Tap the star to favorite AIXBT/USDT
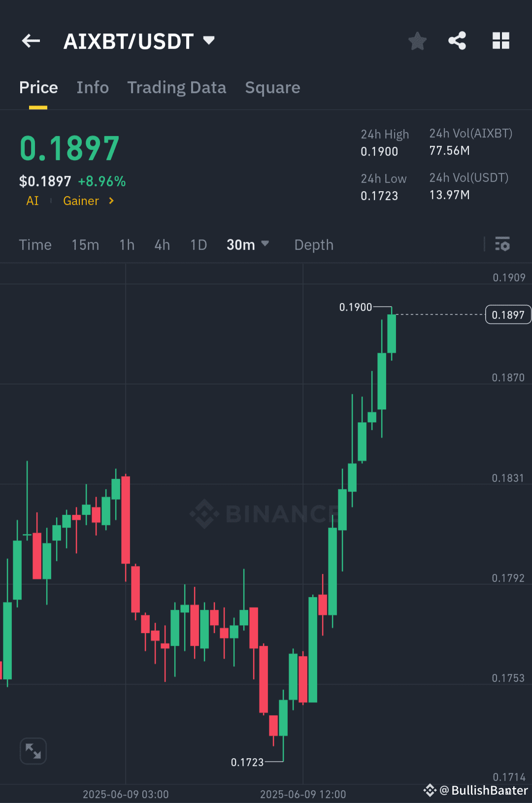The width and height of the screenshot is (532, 803). pyautogui.click(x=417, y=41)
